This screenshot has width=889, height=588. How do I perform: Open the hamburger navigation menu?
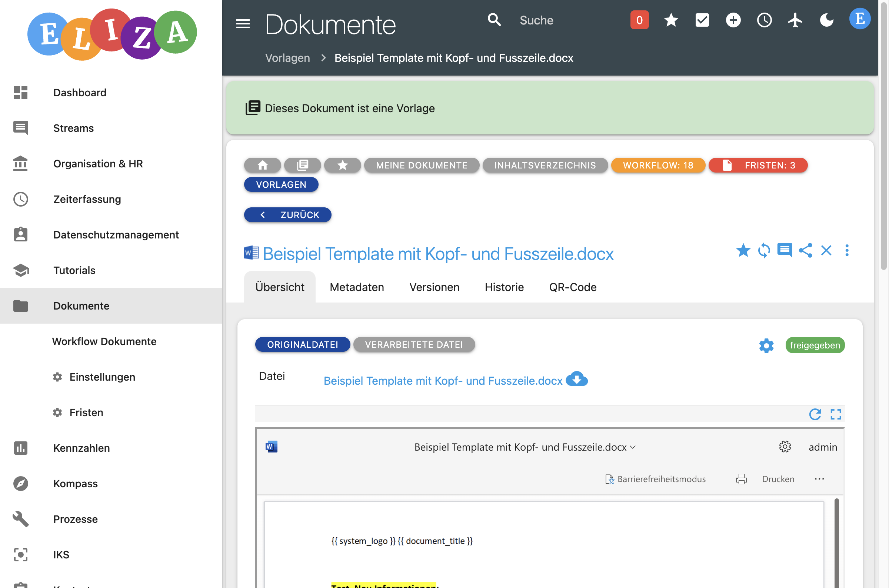243,24
